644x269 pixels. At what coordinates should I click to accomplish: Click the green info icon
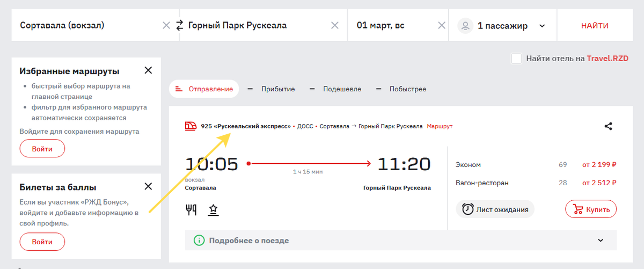pyautogui.click(x=200, y=241)
